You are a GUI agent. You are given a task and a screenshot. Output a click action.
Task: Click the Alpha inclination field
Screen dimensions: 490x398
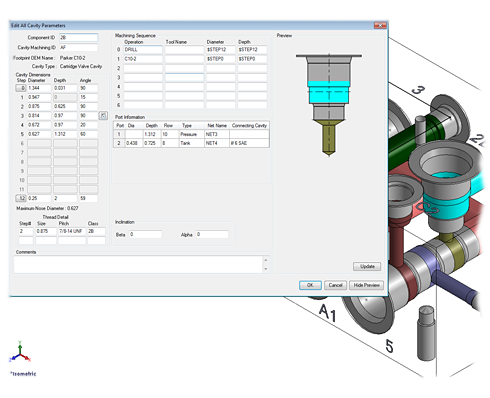[212, 235]
